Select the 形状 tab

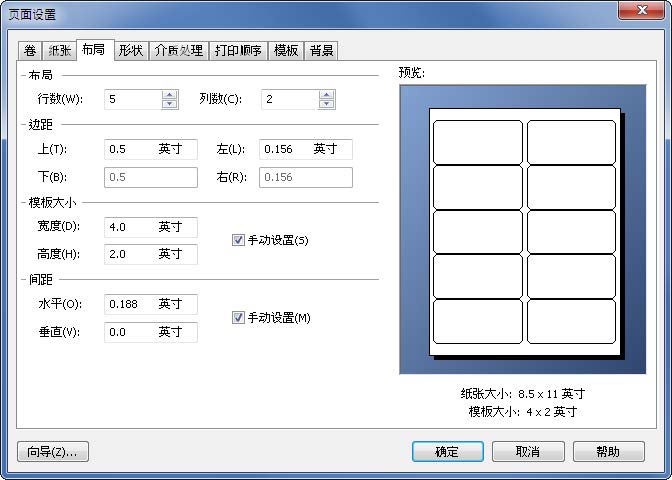(x=131, y=51)
